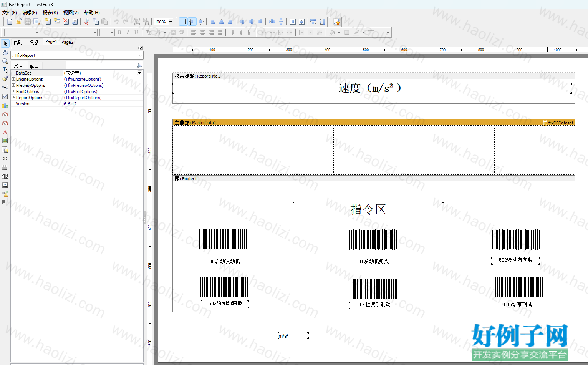The image size is (588, 365).
Task: Search properties with the inspector magnifier icon
Action: (139, 66)
